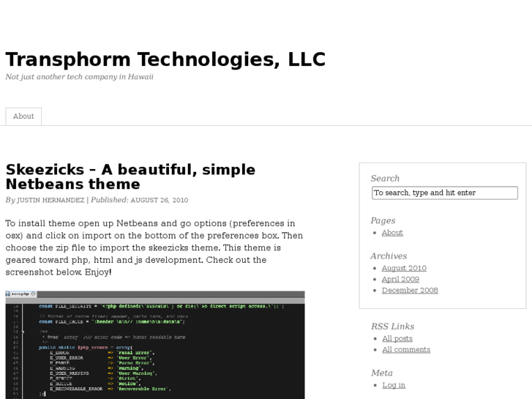Image resolution: width=532 pixels, height=399 pixels.
Task: Click the Pages sidebar heading
Action: [383, 220]
